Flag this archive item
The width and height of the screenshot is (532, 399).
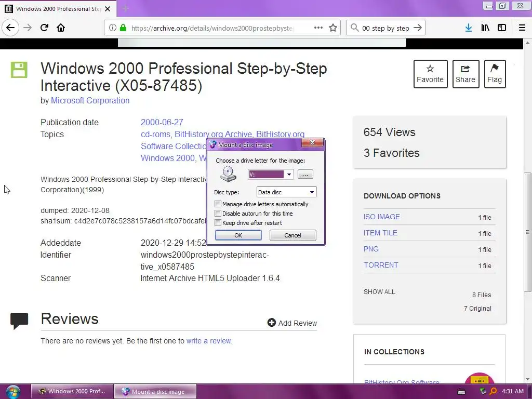coord(495,74)
